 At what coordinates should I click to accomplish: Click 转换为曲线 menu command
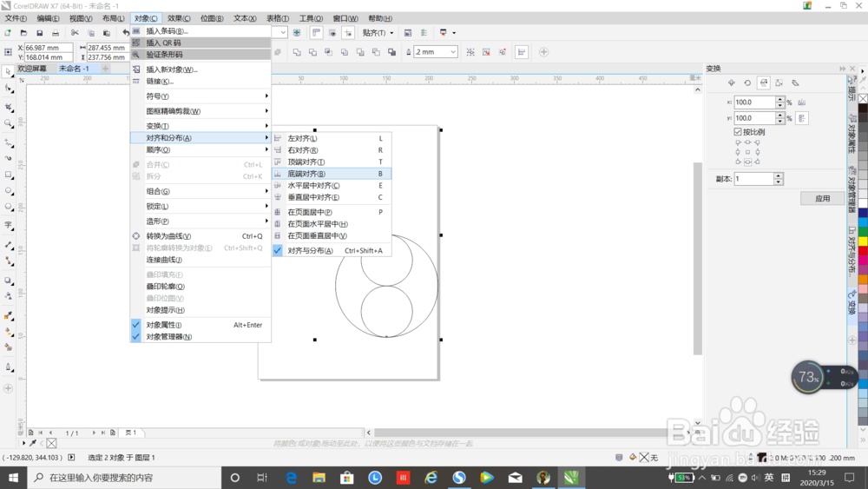click(x=201, y=236)
